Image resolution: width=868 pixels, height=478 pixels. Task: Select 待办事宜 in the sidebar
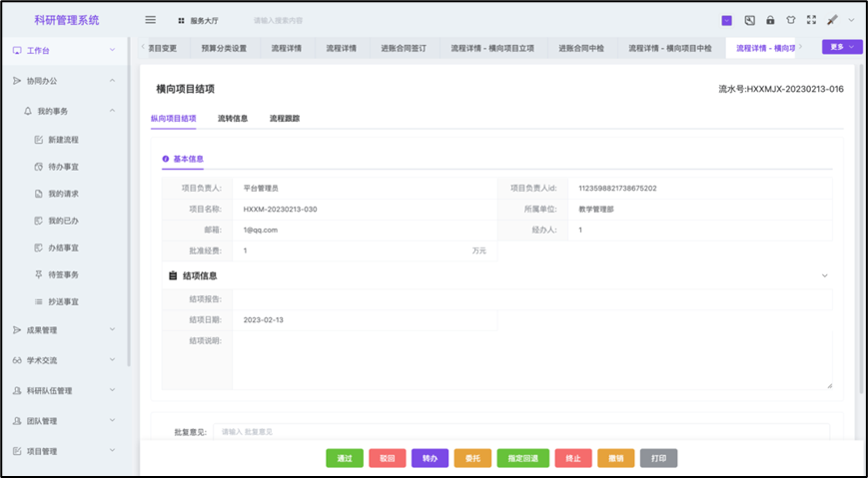pos(63,167)
